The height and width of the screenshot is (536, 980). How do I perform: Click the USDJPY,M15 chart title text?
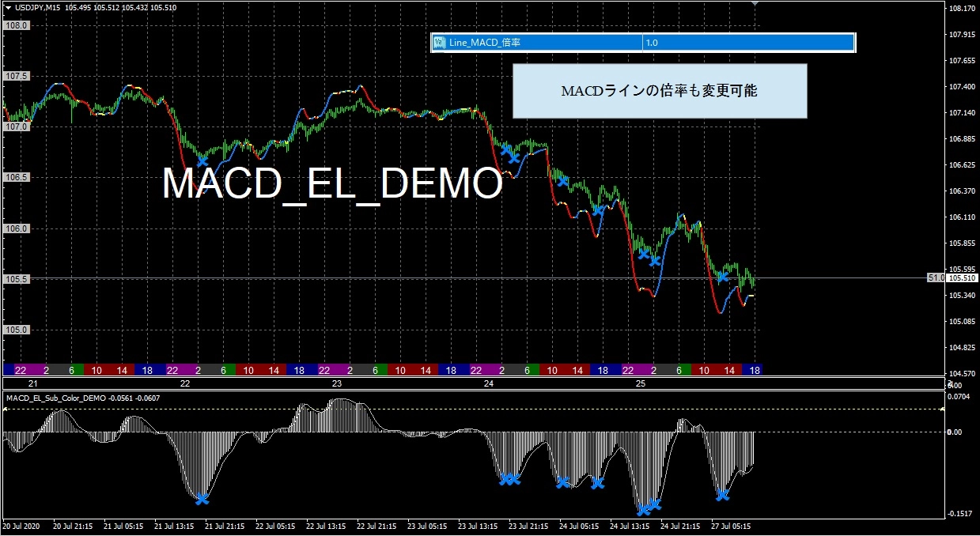pyautogui.click(x=38, y=8)
